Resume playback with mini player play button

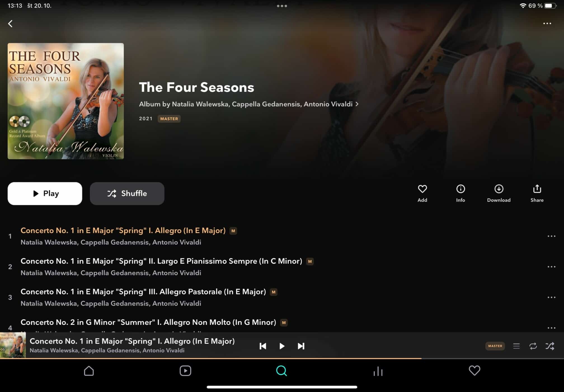282,346
